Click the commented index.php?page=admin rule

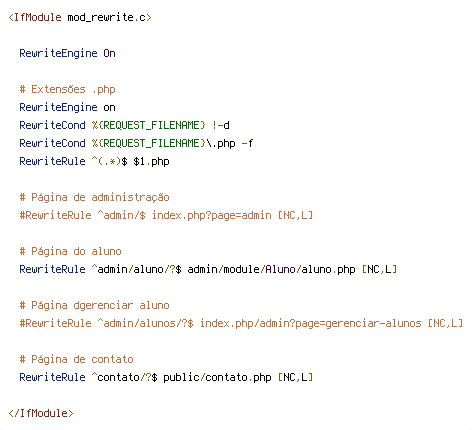coord(166,215)
